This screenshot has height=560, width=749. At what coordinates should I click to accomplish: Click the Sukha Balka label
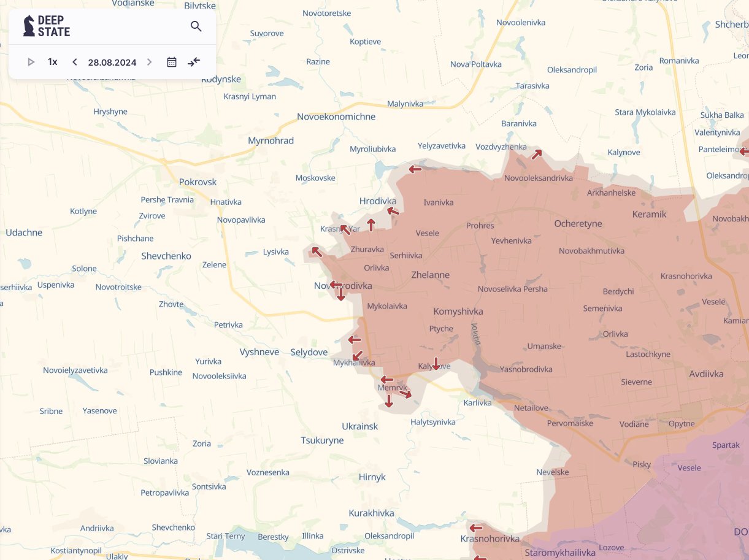click(x=722, y=115)
